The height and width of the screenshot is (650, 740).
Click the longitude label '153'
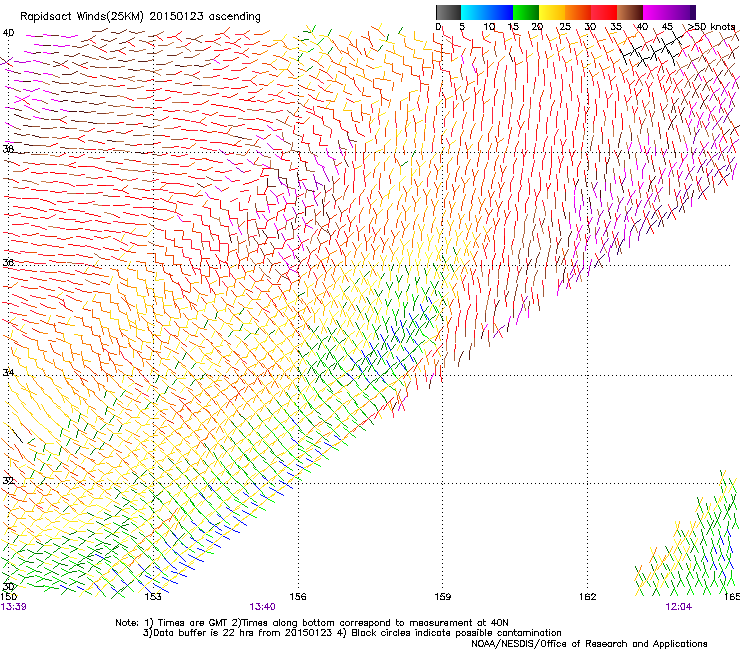pos(152,597)
